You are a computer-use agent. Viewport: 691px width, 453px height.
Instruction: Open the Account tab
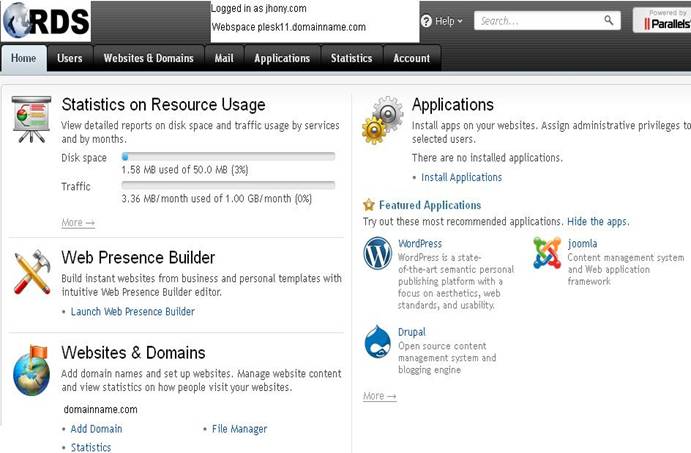412,58
